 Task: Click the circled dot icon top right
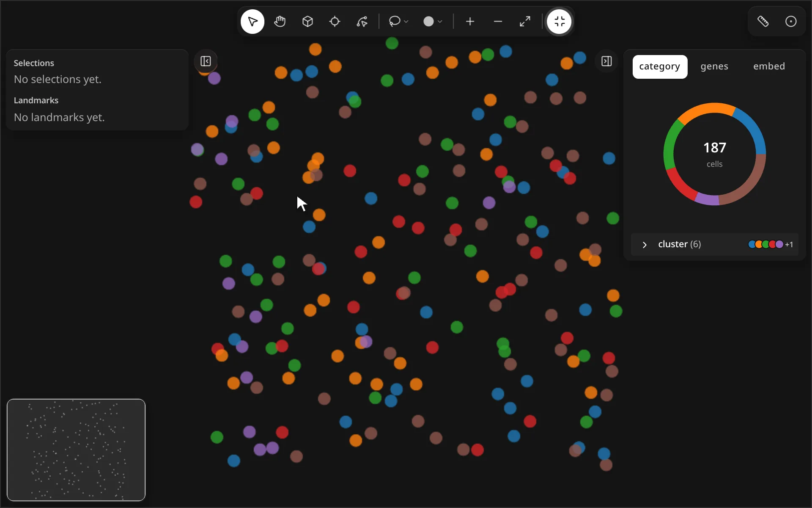(x=791, y=22)
